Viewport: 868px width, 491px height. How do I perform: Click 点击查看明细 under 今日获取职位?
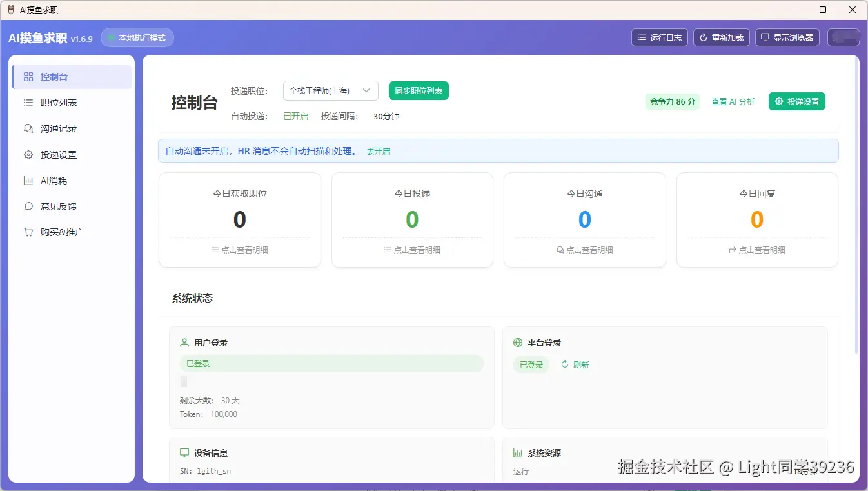point(240,250)
